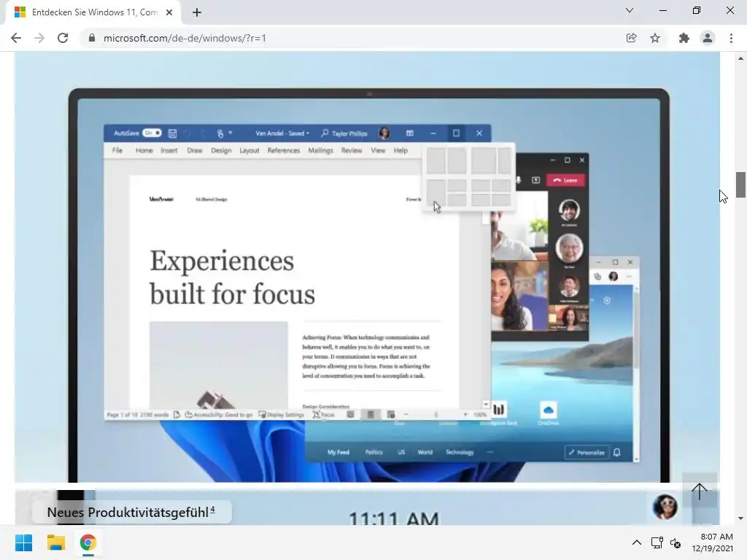747x560 pixels.
Task: Open the Extensions puzzle icon
Action: point(684,38)
